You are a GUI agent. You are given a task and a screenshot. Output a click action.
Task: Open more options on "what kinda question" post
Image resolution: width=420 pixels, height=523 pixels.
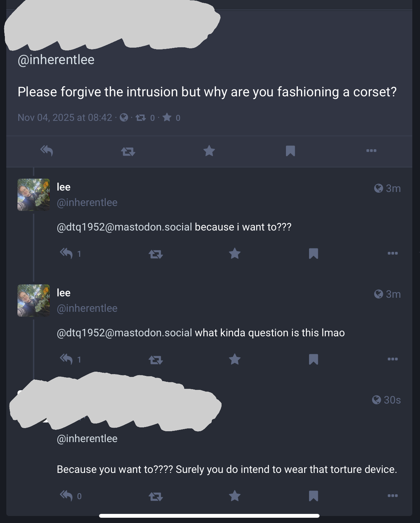point(392,359)
